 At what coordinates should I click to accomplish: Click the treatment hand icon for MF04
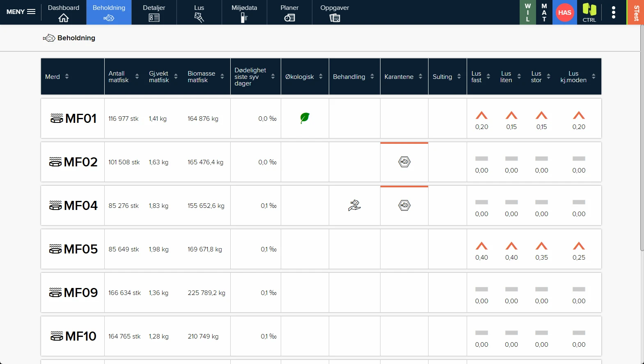tap(354, 205)
